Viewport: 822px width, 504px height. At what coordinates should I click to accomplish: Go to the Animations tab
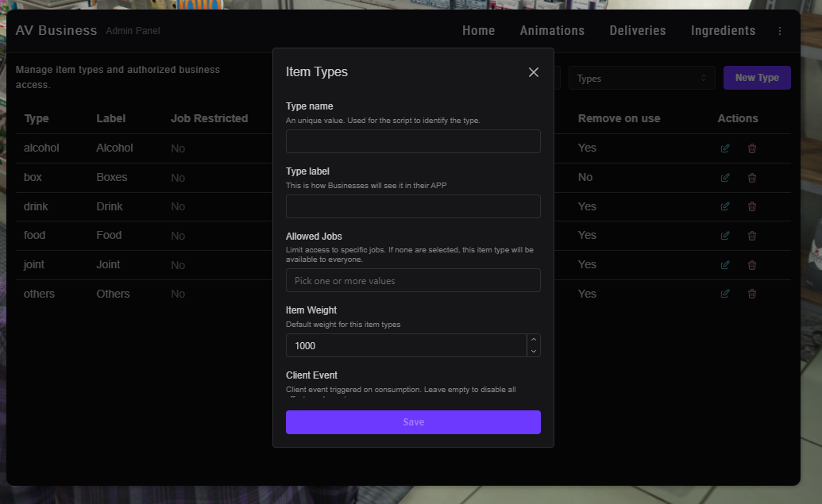552,31
